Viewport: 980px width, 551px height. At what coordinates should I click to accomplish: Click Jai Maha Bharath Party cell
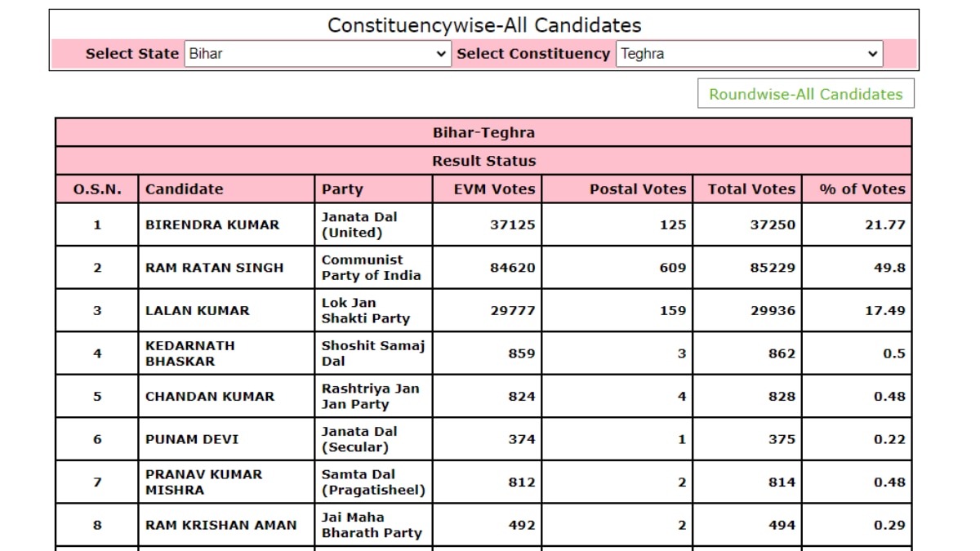coord(373,525)
